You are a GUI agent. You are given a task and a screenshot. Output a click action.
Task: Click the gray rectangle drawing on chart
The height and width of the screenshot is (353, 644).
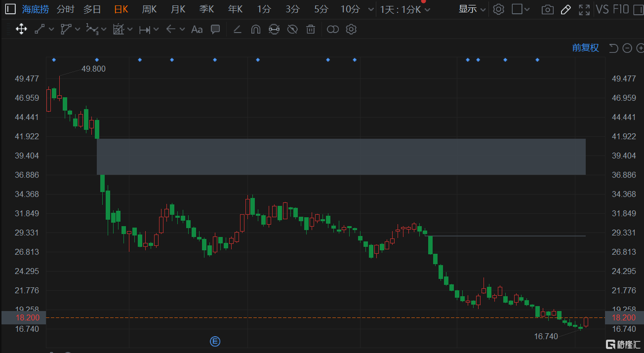click(x=341, y=157)
